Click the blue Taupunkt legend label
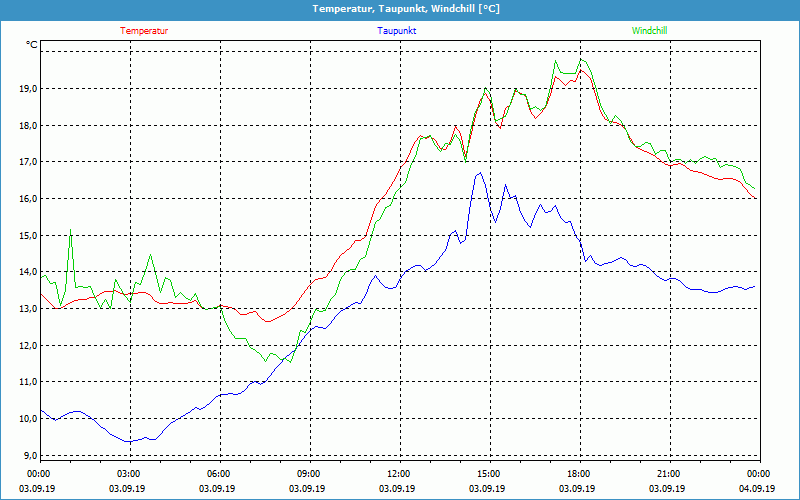800x500 pixels. click(397, 31)
